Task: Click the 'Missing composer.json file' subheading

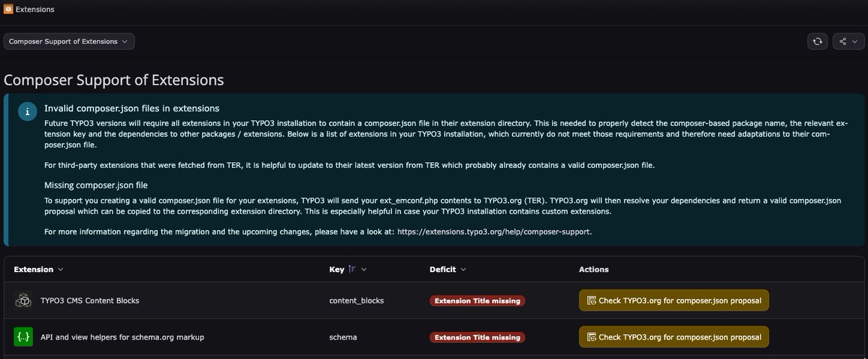Action: click(96, 185)
